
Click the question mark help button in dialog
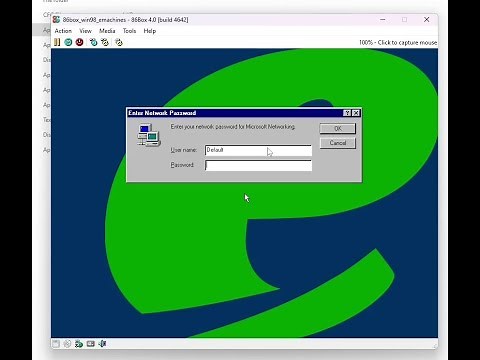point(347,113)
